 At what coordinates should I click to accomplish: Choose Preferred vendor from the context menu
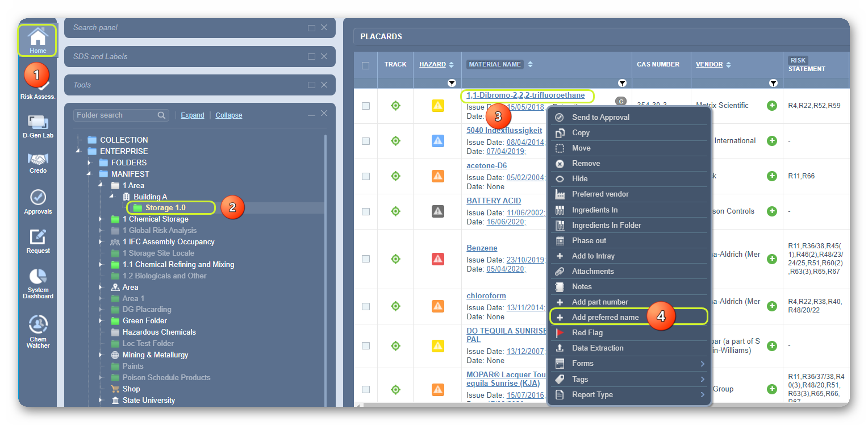[629, 194]
